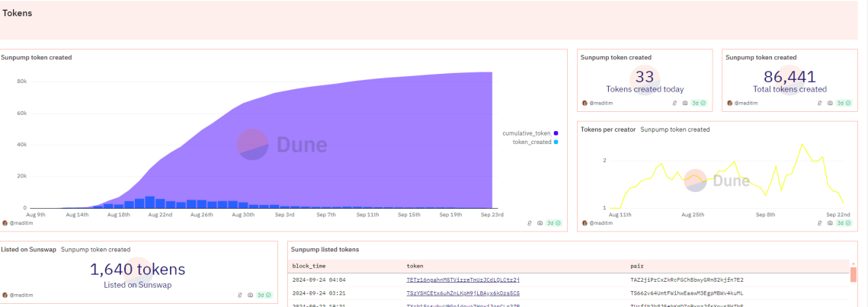Image resolution: width=868 pixels, height=307 pixels.
Task: Click Sep 8th label on Tokens per creator axis
Action: point(764,213)
